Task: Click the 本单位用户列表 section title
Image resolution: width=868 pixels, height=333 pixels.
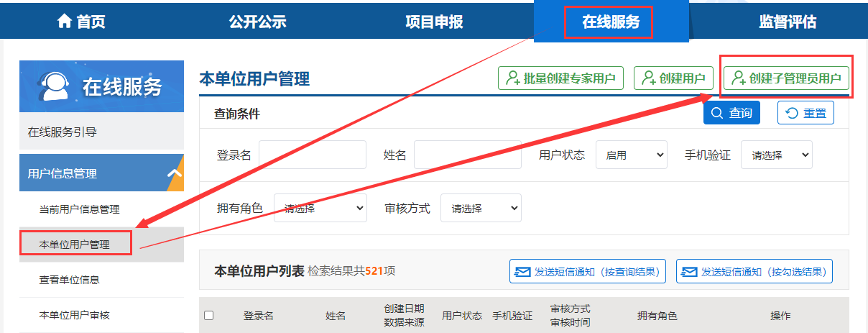Action: tap(259, 271)
